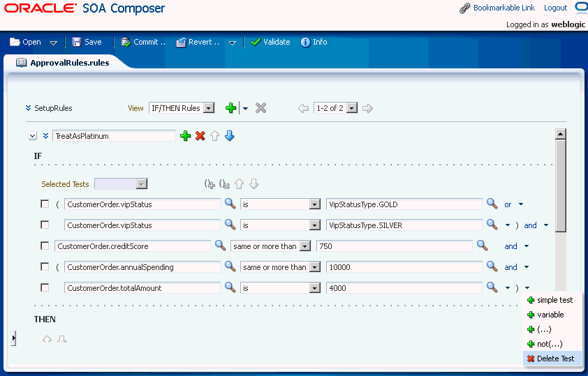
Task: Click the Revert toolbar button
Action: [198, 42]
